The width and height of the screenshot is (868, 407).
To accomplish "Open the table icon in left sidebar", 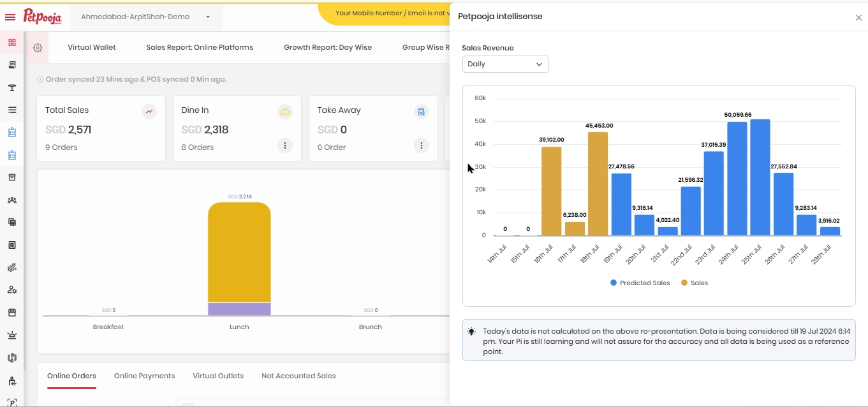I will click(11, 87).
